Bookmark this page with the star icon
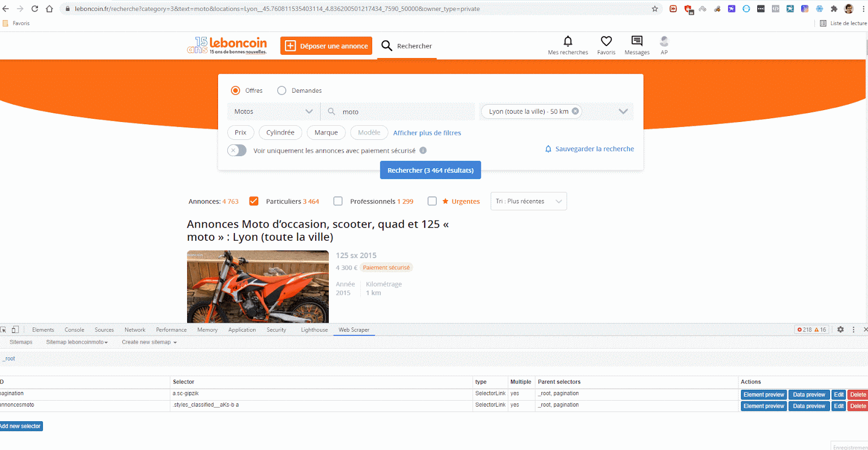 click(x=655, y=9)
